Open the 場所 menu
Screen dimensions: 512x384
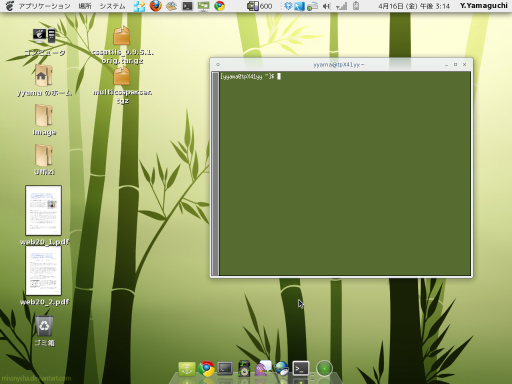click(85, 6)
